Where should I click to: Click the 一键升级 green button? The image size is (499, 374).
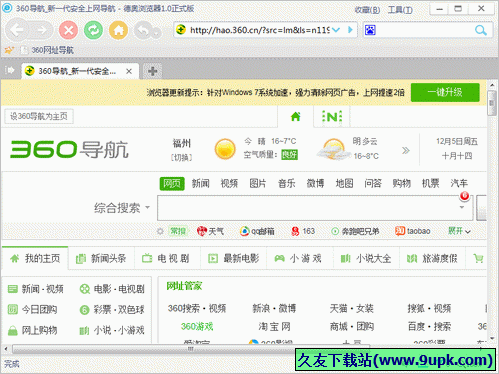tap(445, 92)
